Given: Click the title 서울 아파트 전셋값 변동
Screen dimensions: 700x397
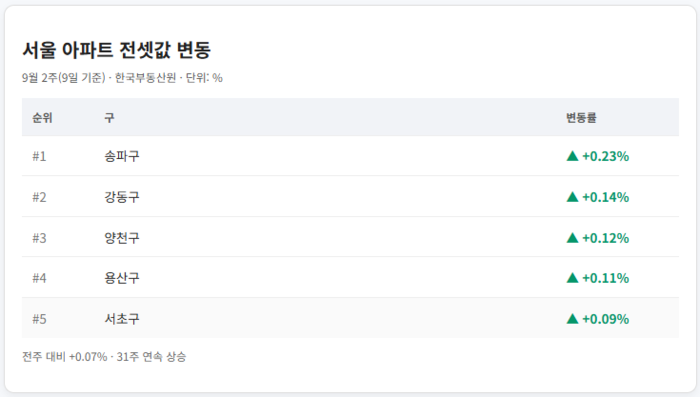Looking at the screenshot, I should point(117,50).
